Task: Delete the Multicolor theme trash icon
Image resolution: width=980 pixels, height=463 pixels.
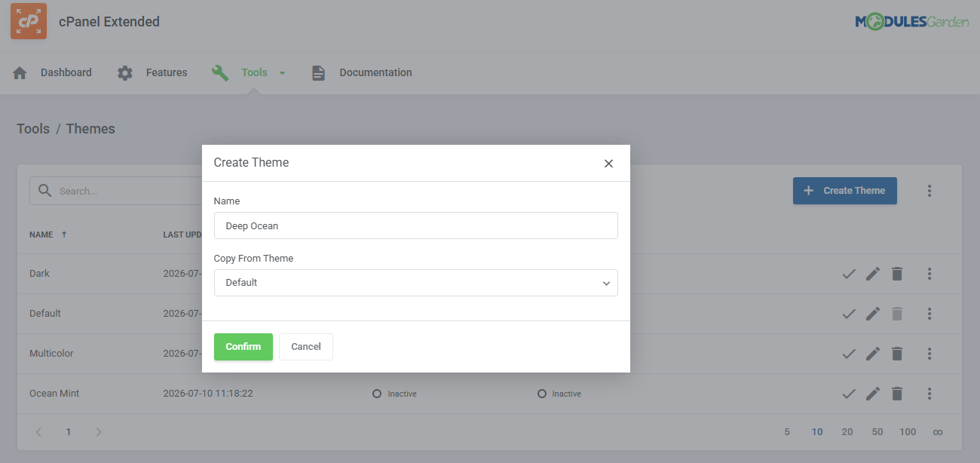Action: point(897,354)
